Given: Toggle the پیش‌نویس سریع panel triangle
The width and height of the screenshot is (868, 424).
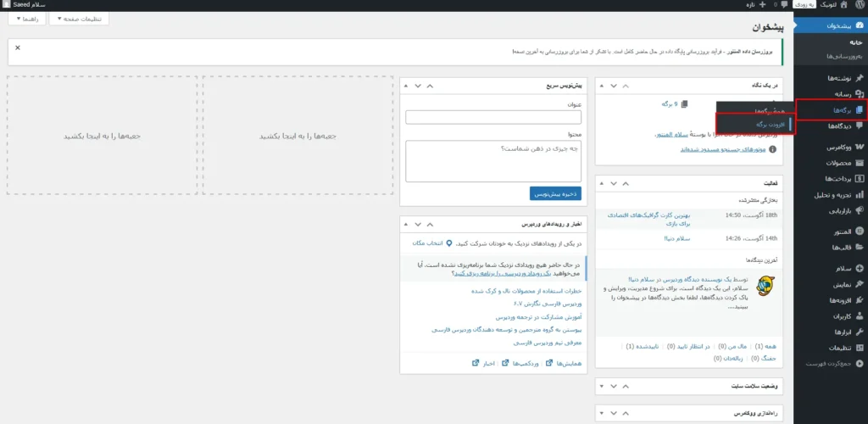Looking at the screenshot, I should click(x=405, y=86).
